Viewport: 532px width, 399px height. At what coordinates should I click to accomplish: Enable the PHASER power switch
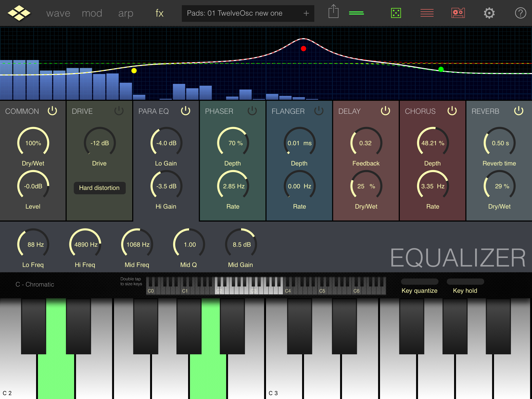click(x=252, y=111)
